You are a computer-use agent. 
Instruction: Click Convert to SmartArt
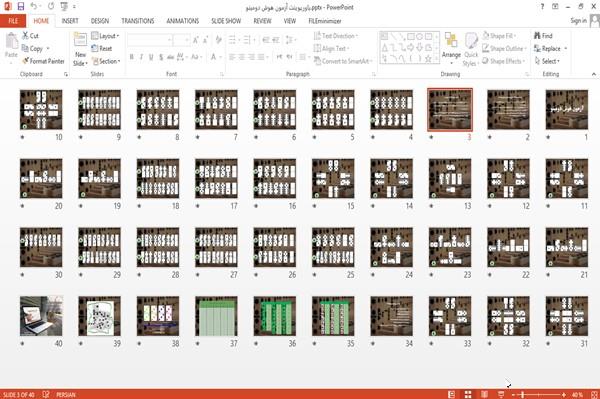pos(343,61)
